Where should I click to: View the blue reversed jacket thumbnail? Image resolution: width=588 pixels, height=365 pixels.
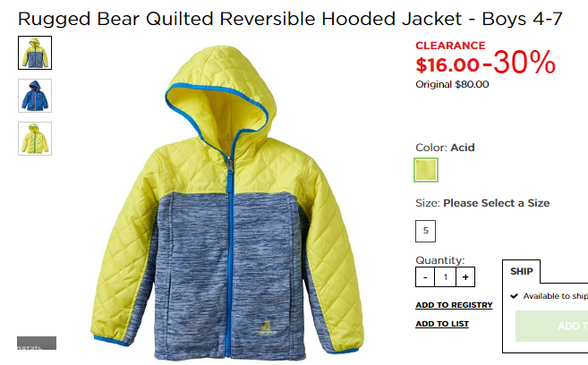[35, 96]
